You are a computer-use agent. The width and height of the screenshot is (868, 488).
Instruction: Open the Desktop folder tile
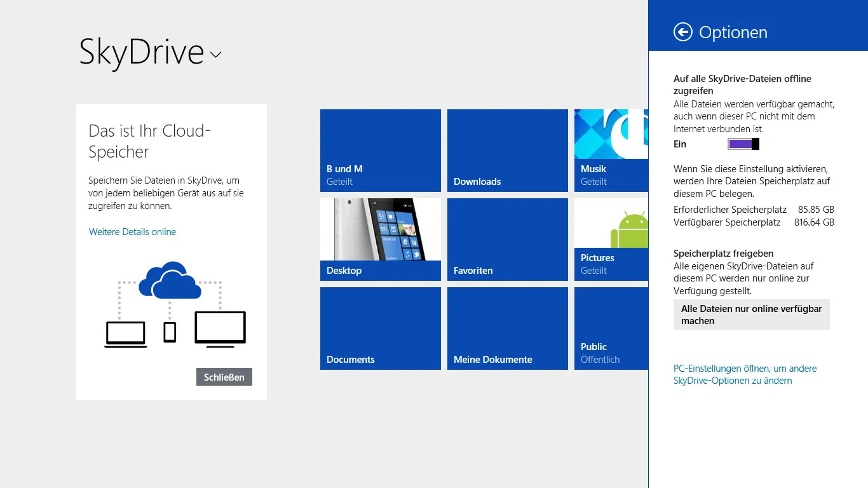(x=381, y=240)
